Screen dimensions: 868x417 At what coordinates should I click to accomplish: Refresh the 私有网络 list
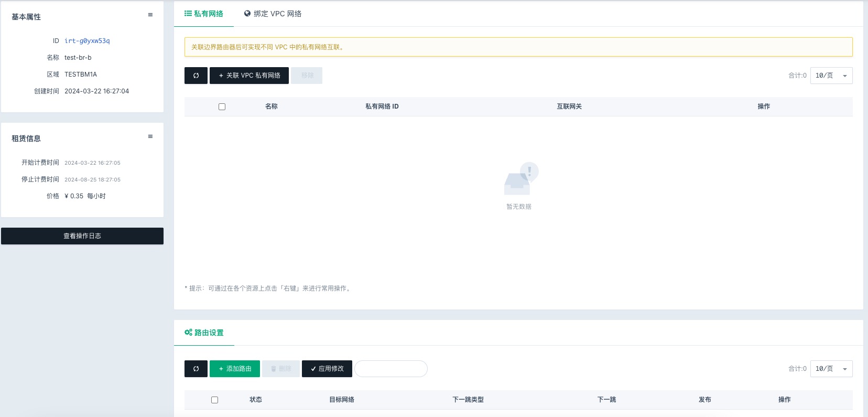(196, 76)
